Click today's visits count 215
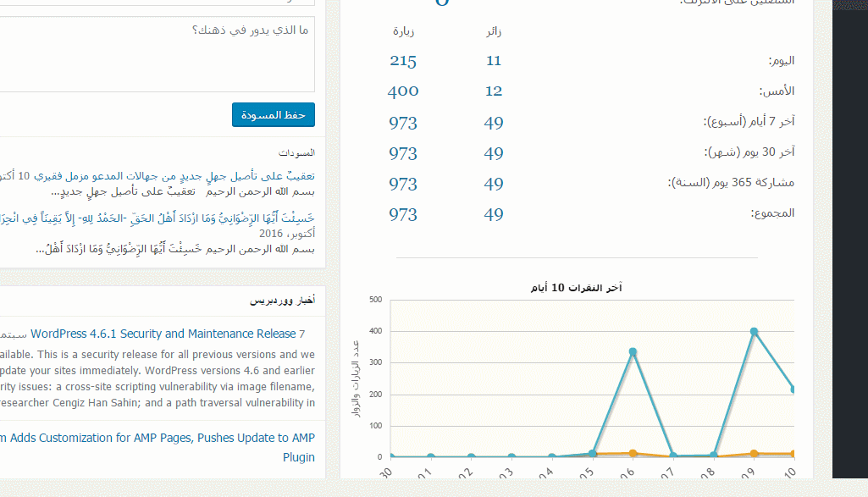868x497 pixels. pos(403,61)
